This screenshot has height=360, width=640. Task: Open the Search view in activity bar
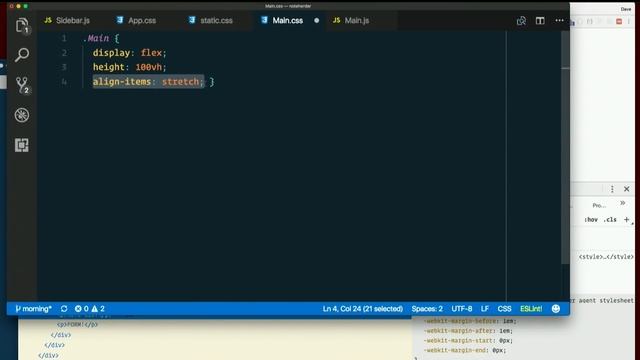[x=22, y=55]
